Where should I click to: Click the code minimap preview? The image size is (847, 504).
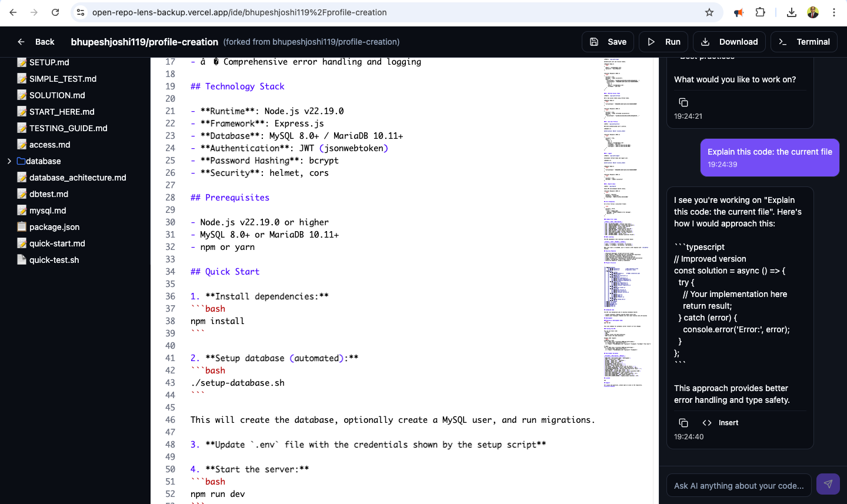pyautogui.click(x=627, y=223)
